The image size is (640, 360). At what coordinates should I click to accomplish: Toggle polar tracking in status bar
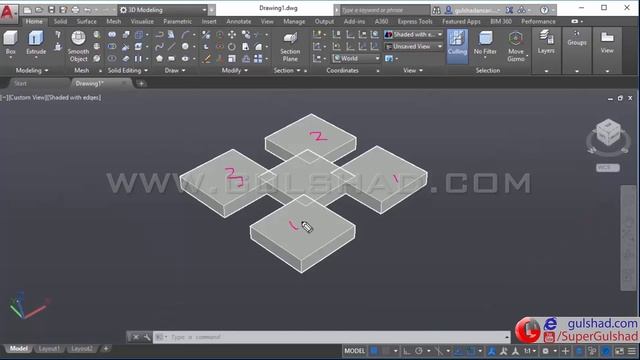[x=419, y=351]
